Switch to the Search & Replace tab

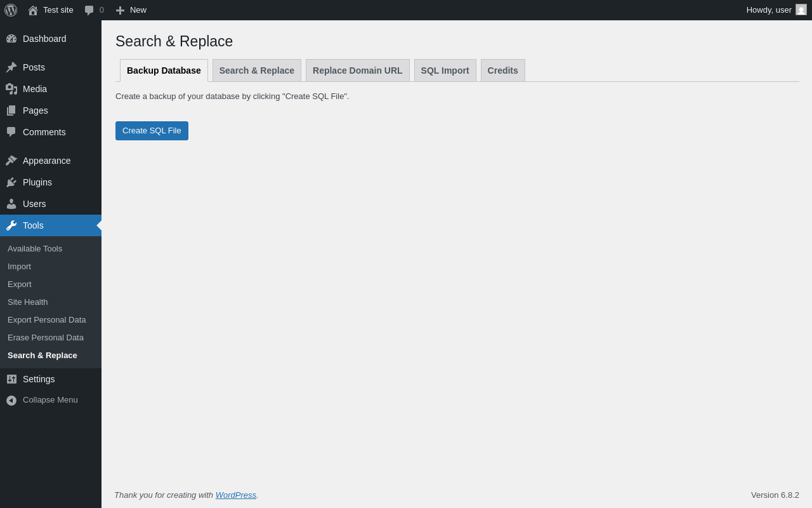point(257,70)
